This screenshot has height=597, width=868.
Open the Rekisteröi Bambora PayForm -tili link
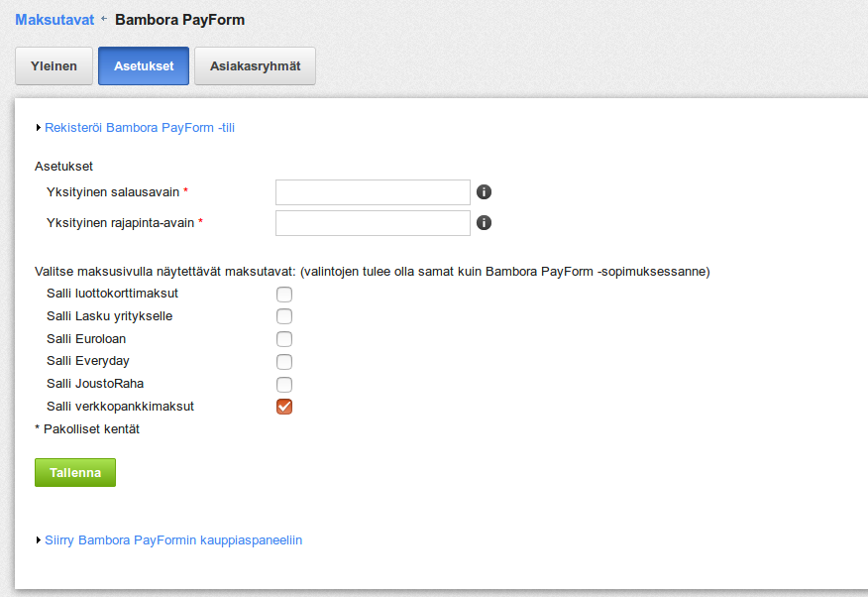click(x=140, y=128)
